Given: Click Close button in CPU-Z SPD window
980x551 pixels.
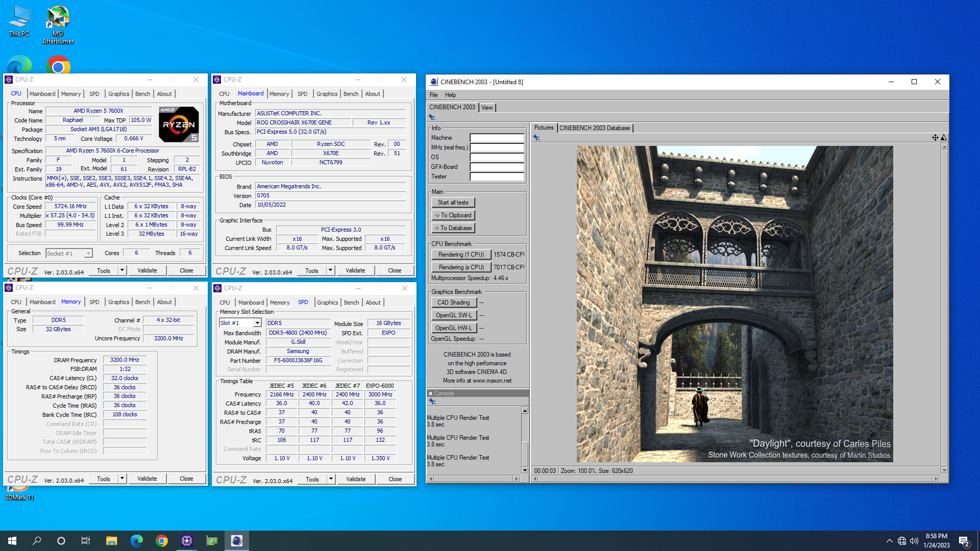Looking at the screenshot, I should coord(395,479).
